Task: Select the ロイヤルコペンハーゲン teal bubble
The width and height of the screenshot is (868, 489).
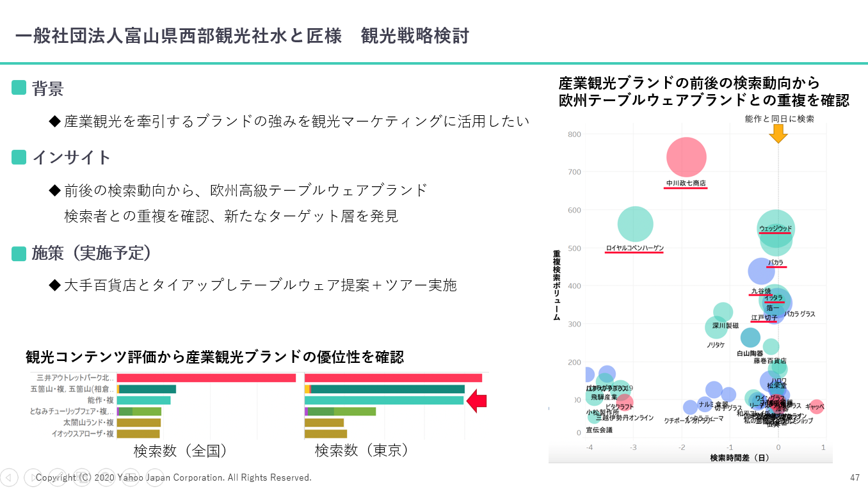Action: pos(636,224)
